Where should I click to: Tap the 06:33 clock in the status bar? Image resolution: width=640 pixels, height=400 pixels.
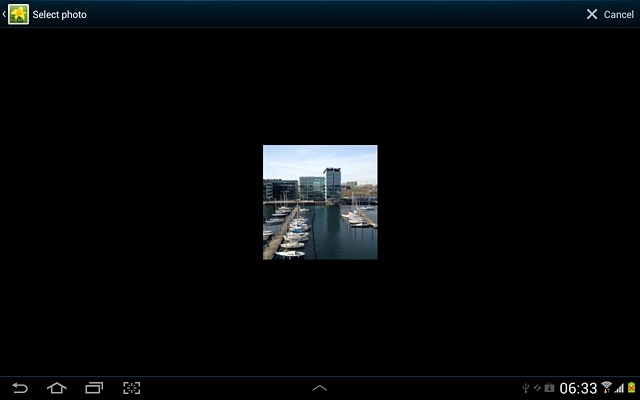tap(578, 388)
